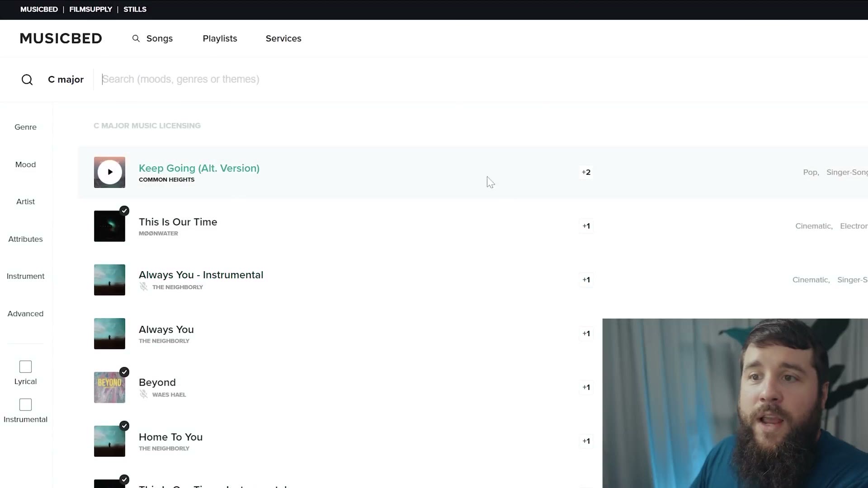
Task: Click the checkmark badge on This Is Our Time
Action: tap(124, 211)
